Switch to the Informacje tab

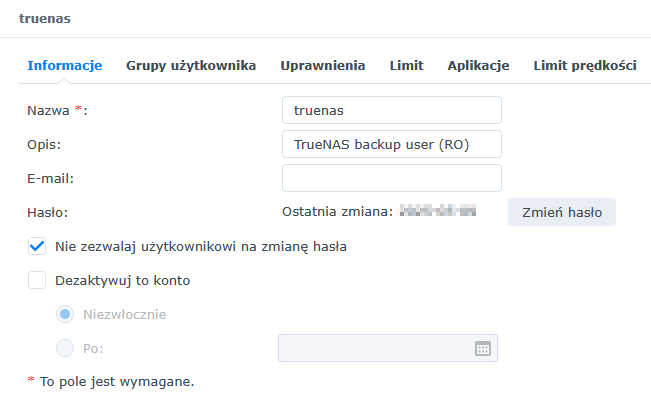[65, 66]
